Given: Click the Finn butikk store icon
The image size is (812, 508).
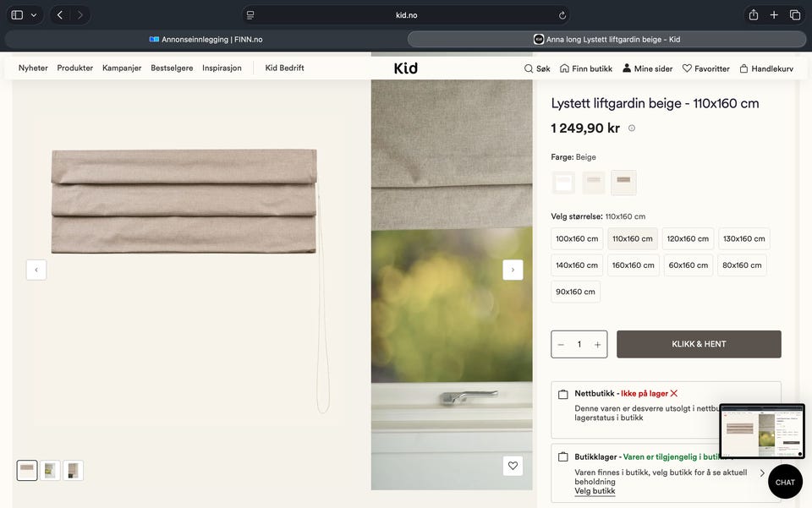Looking at the screenshot, I should [564, 68].
